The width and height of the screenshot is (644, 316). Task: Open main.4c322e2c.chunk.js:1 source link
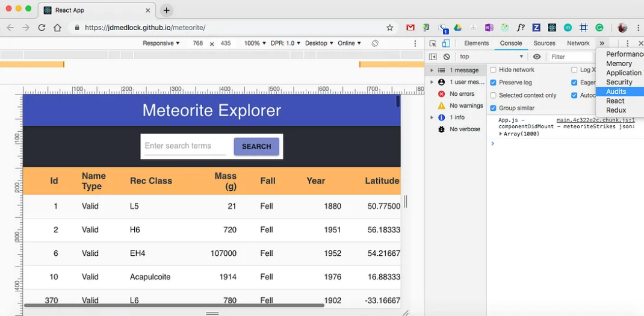coord(595,120)
